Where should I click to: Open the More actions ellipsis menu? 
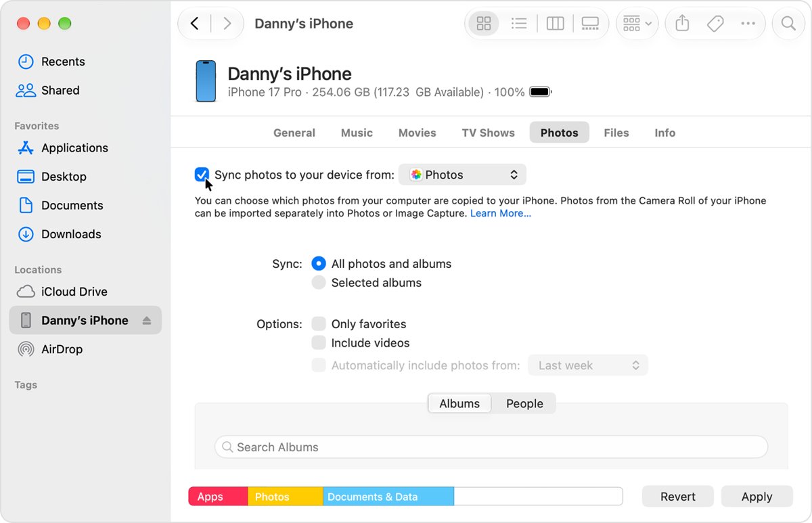(x=748, y=24)
